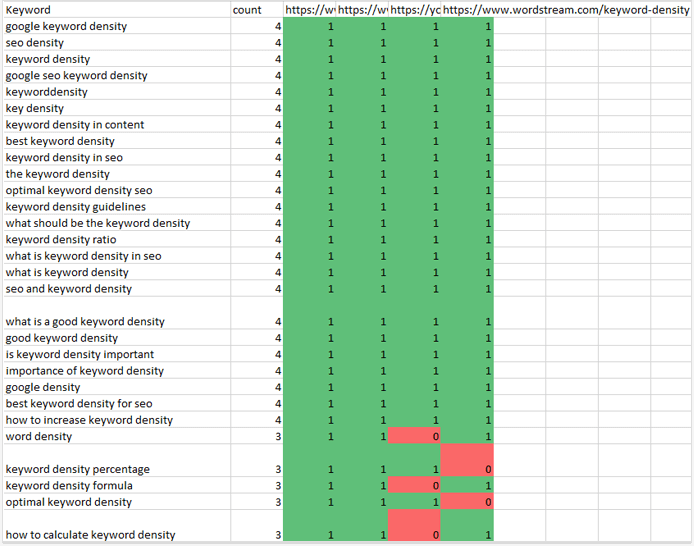The image size is (694, 546).
Task: Select the "what is keyword density" cell
Action: click(117, 272)
